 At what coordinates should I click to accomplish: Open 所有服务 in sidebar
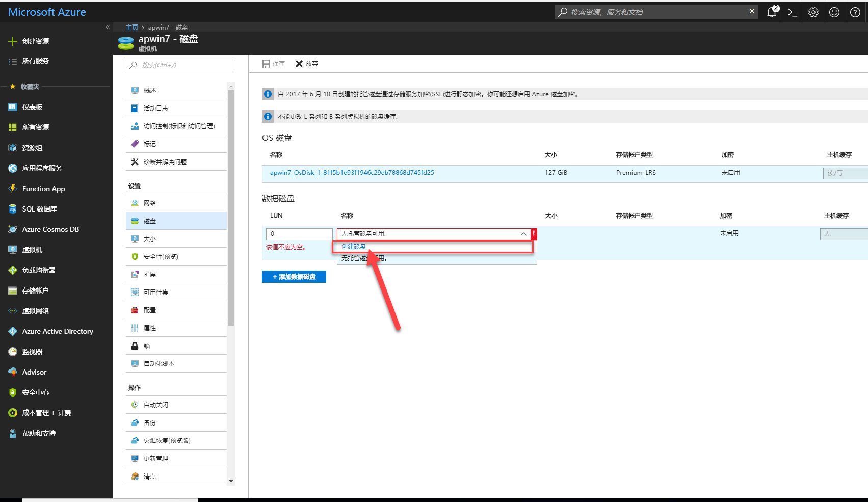click(35, 61)
